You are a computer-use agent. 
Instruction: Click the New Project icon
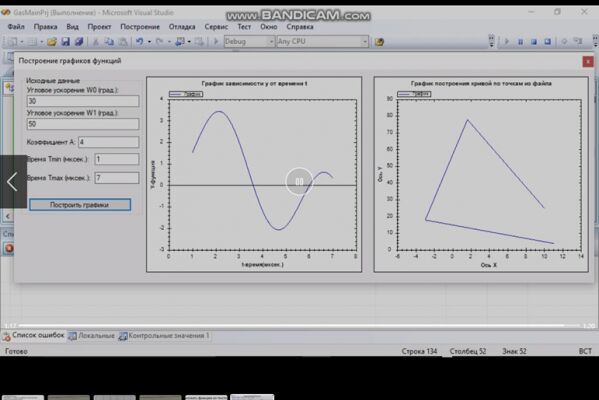click(12, 42)
